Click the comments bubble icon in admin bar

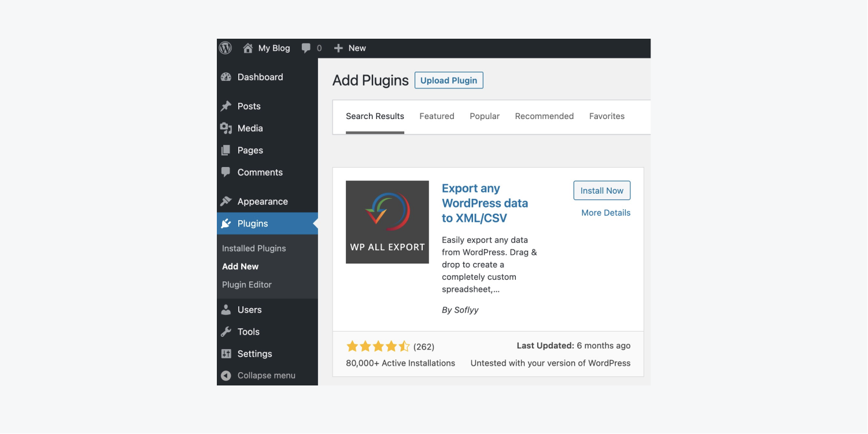306,49
